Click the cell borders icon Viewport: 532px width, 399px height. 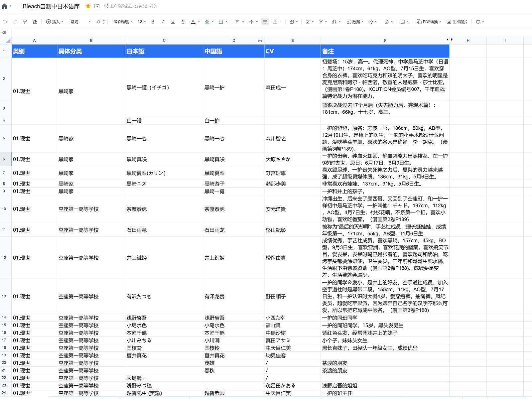click(221, 22)
